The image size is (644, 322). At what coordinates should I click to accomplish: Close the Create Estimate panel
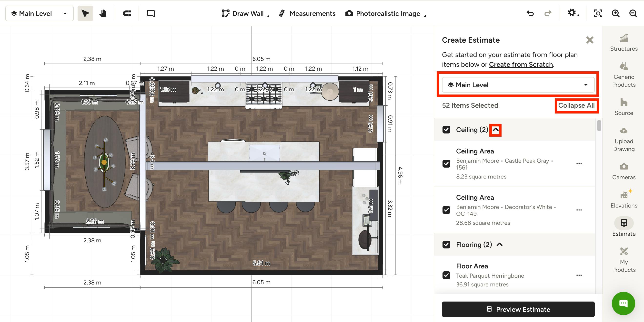click(590, 40)
